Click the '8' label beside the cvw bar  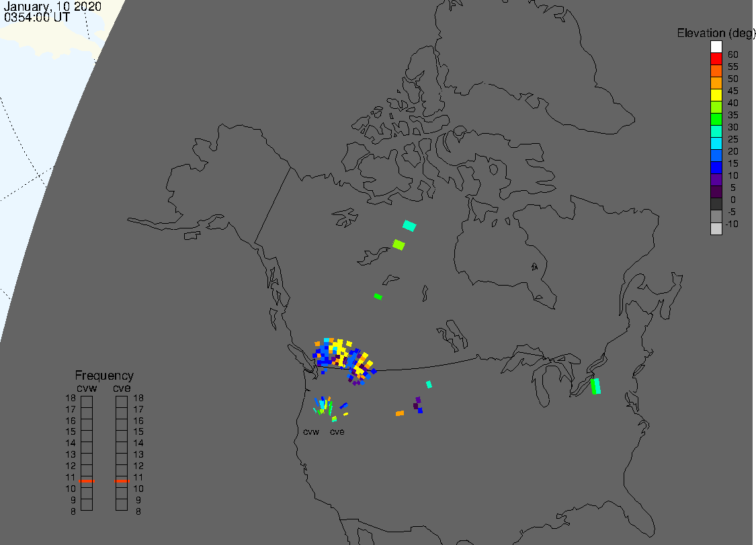point(73,511)
